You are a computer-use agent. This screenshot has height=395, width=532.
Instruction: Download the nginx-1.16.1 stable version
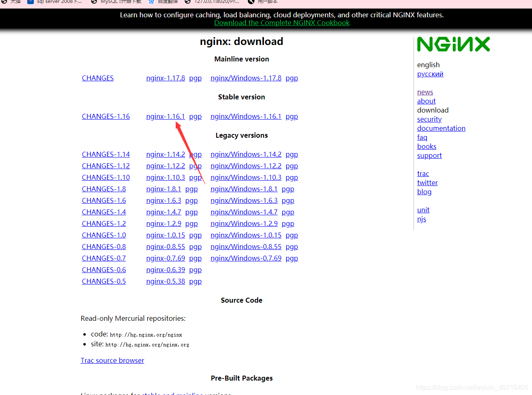(165, 116)
